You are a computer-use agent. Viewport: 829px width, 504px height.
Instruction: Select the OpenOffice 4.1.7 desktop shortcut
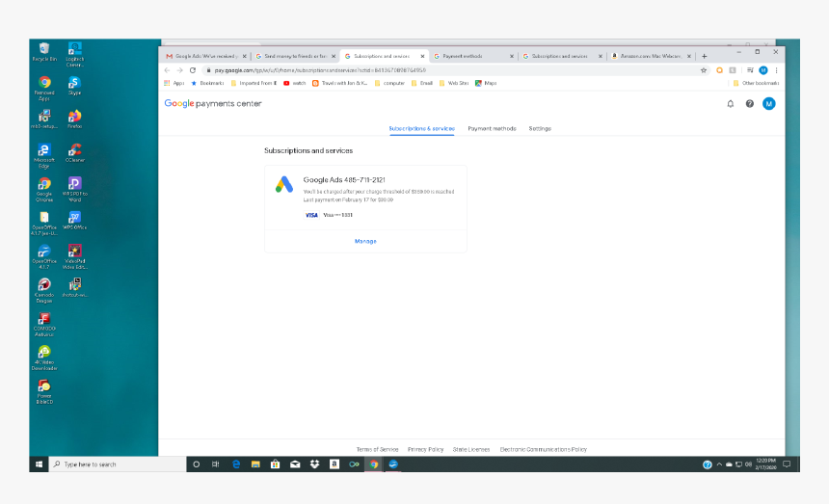[44, 256]
